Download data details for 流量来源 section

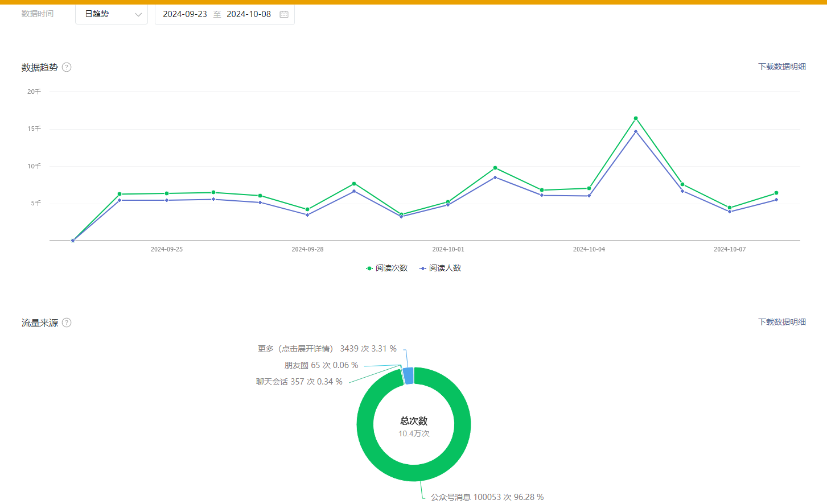781,322
